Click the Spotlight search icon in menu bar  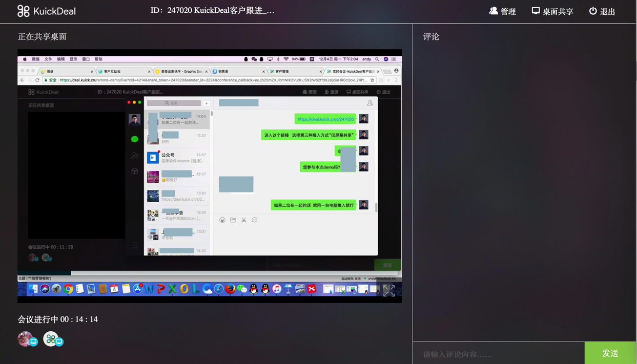click(x=377, y=59)
